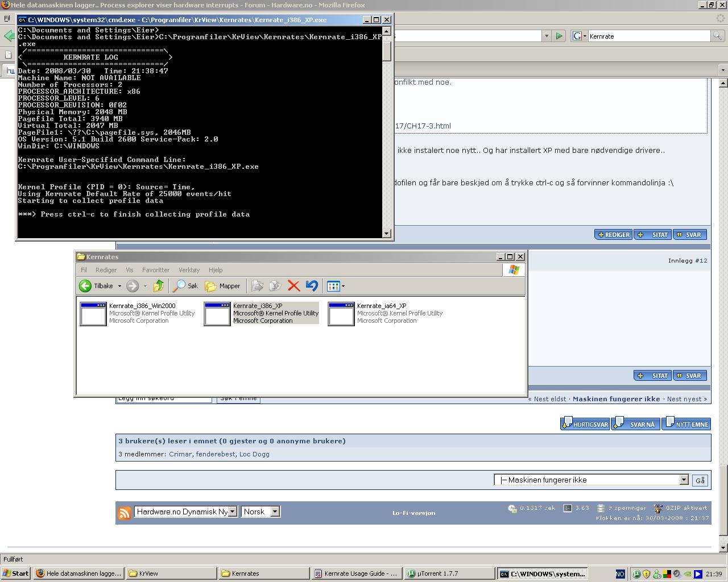Click the HURTIGSVAR button
The width and height of the screenshot is (728, 582).
click(585, 424)
